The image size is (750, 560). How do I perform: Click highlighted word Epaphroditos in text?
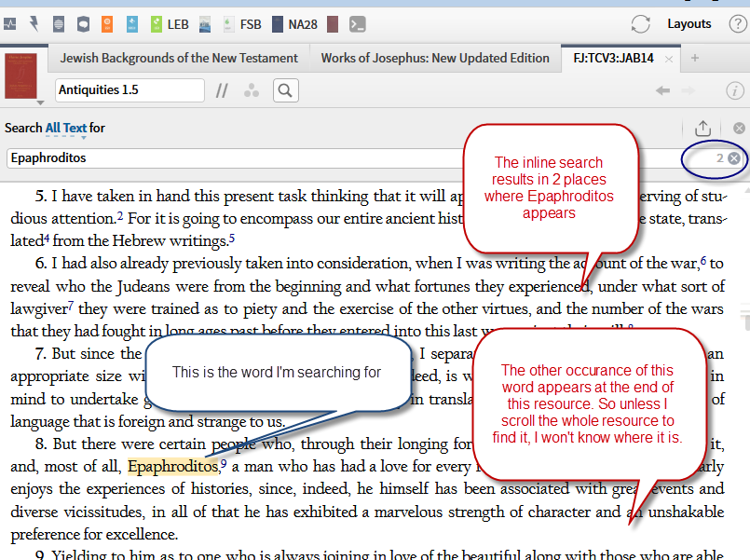click(x=172, y=466)
